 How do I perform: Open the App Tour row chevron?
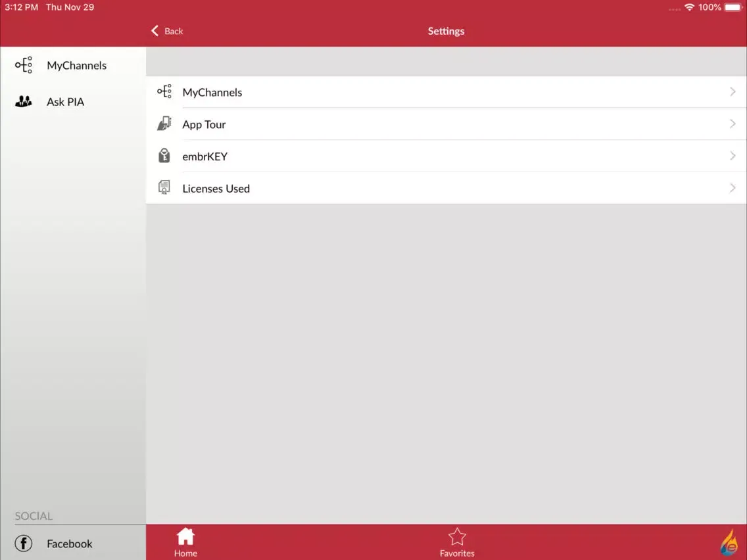(x=733, y=124)
